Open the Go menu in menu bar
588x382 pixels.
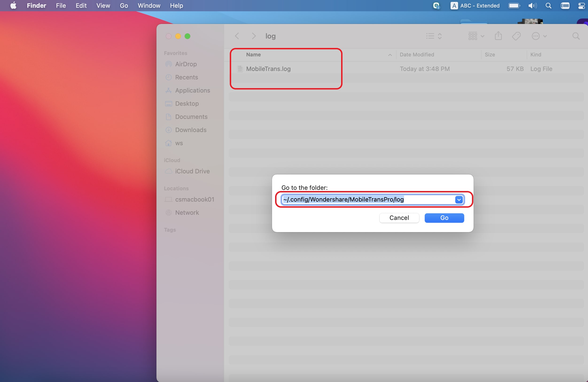tap(124, 5)
